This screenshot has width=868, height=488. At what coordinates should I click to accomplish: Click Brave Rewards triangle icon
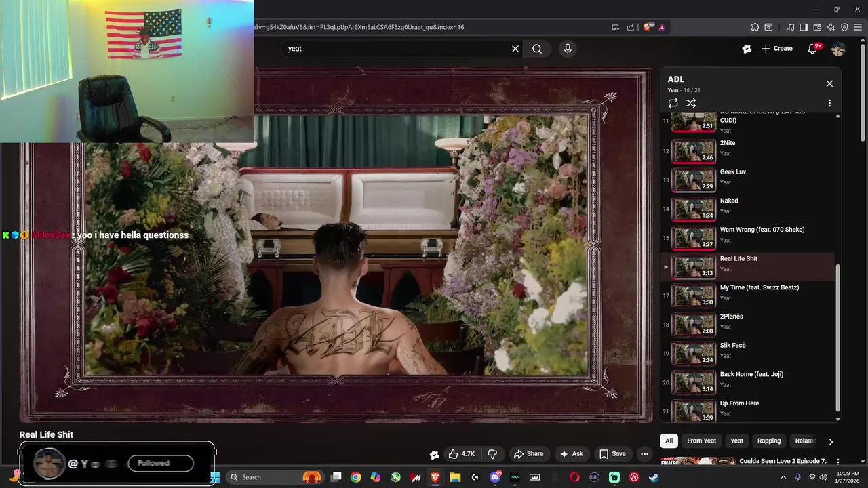click(662, 27)
